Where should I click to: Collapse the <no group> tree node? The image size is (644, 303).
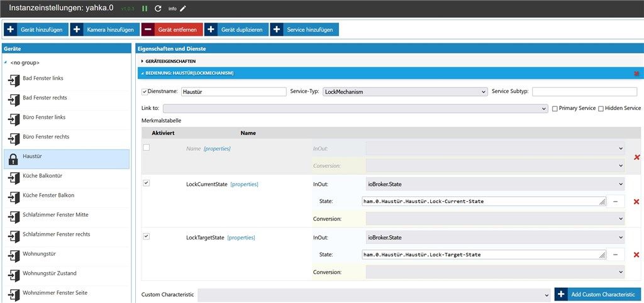5,62
